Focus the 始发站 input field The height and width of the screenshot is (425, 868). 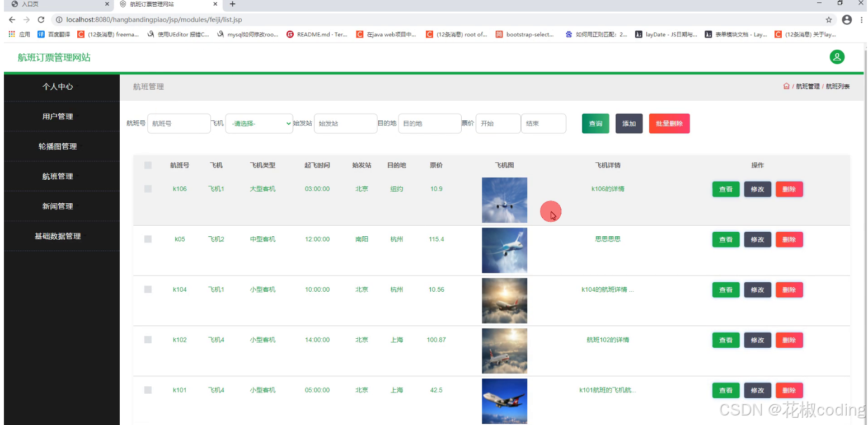click(x=345, y=124)
